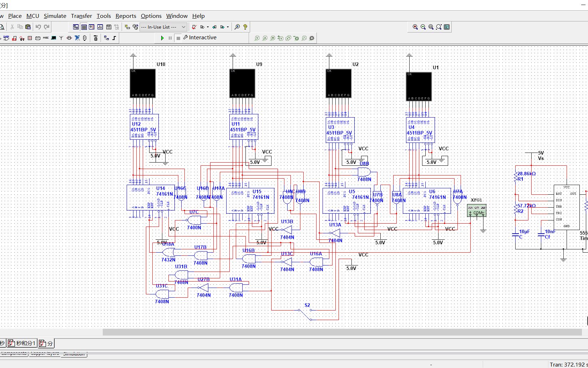Click the zoom out magnifier icon
The width and height of the screenshot is (588, 368).
423,27
